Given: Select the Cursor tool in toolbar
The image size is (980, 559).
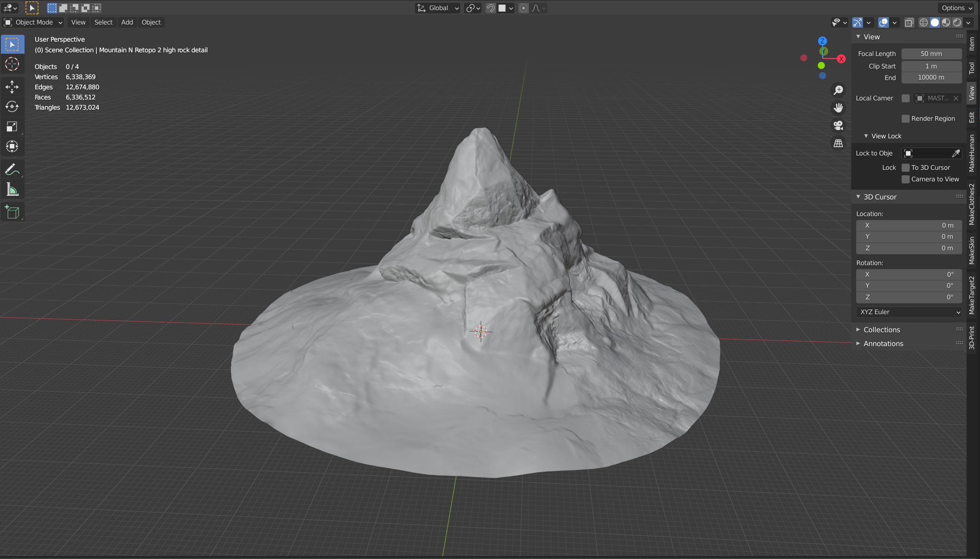Looking at the screenshot, I should [12, 64].
